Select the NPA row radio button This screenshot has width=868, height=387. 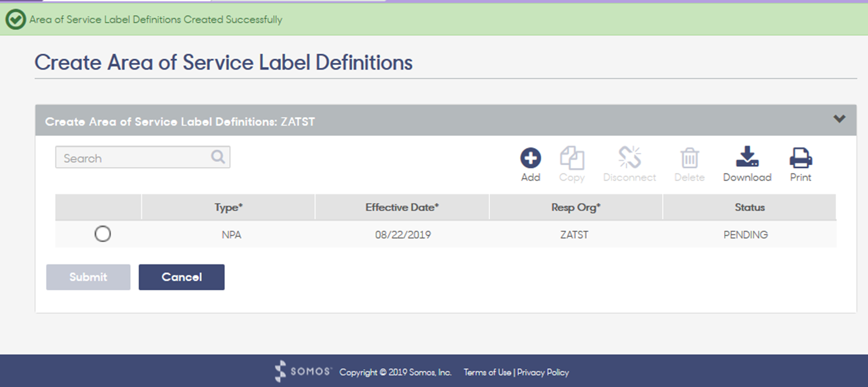pos(102,234)
